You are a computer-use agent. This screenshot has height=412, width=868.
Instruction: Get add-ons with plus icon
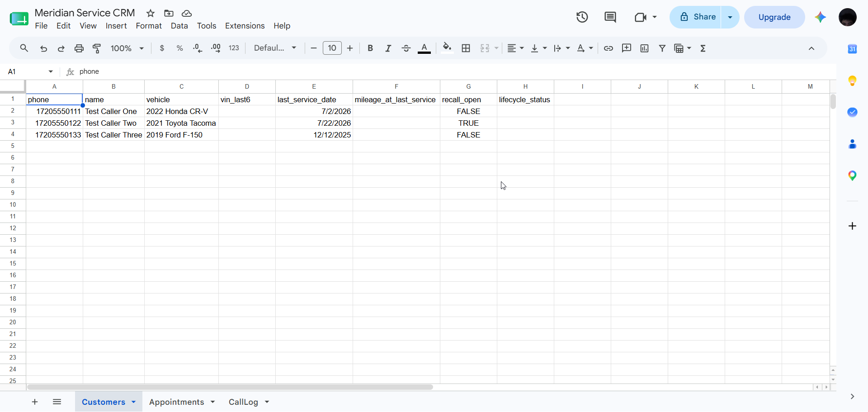852,226
